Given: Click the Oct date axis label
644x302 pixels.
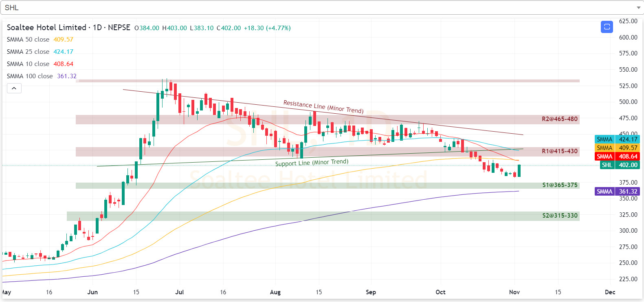Looking at the screenshot, I should (440, 292).
